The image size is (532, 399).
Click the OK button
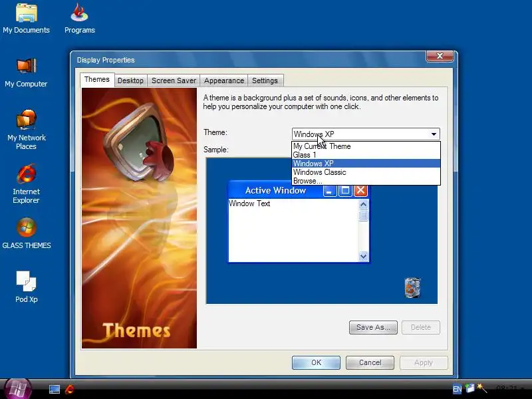[x=316, y=362]
